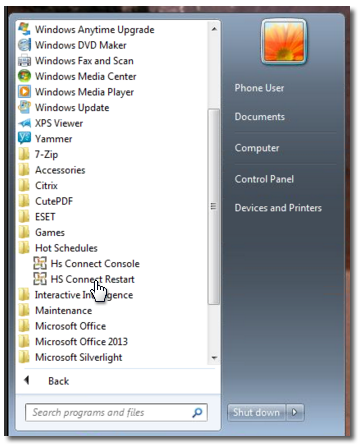Open Control Panel
Viewport: 360px width, 445px height.
pyautogui.click(x=264, y=179)
